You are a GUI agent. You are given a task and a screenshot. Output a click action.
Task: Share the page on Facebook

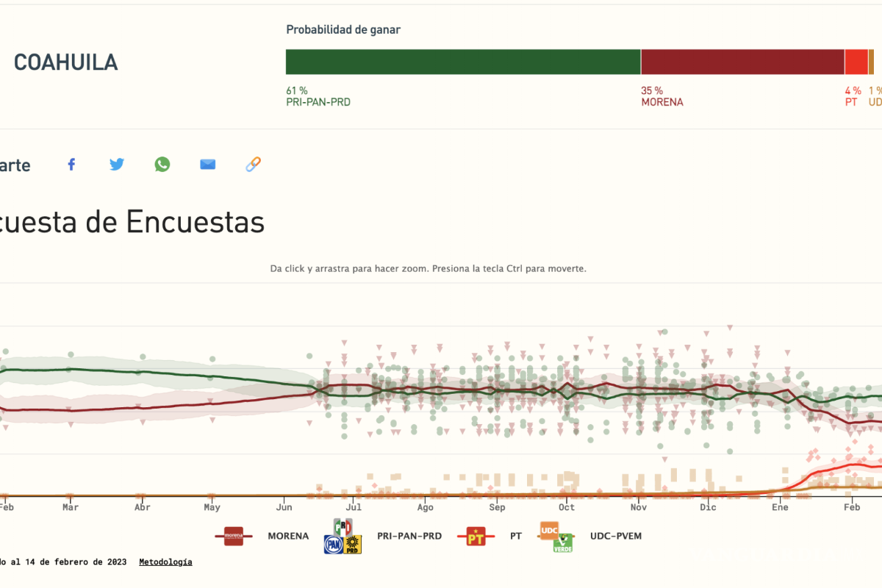tap(71, 164)
